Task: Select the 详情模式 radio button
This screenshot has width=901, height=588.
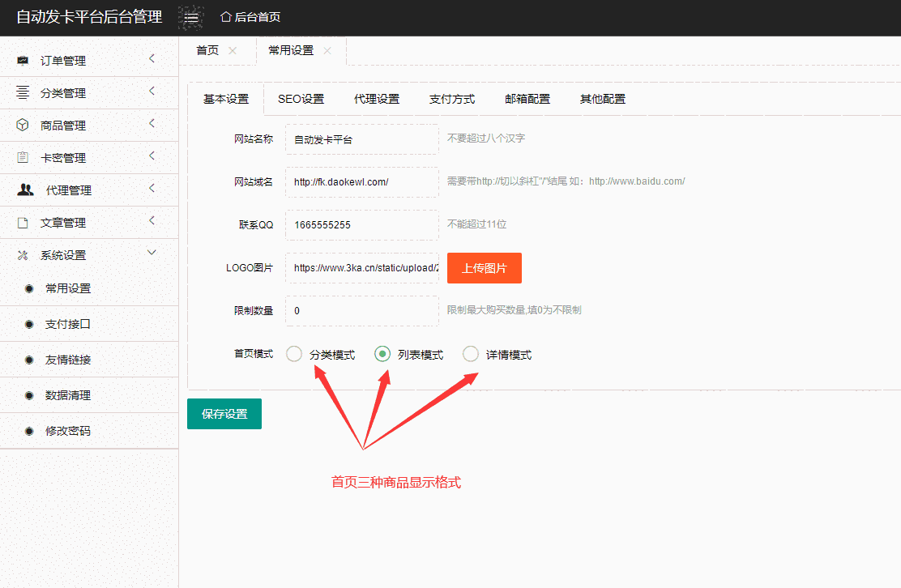Action: click(471, 354)
